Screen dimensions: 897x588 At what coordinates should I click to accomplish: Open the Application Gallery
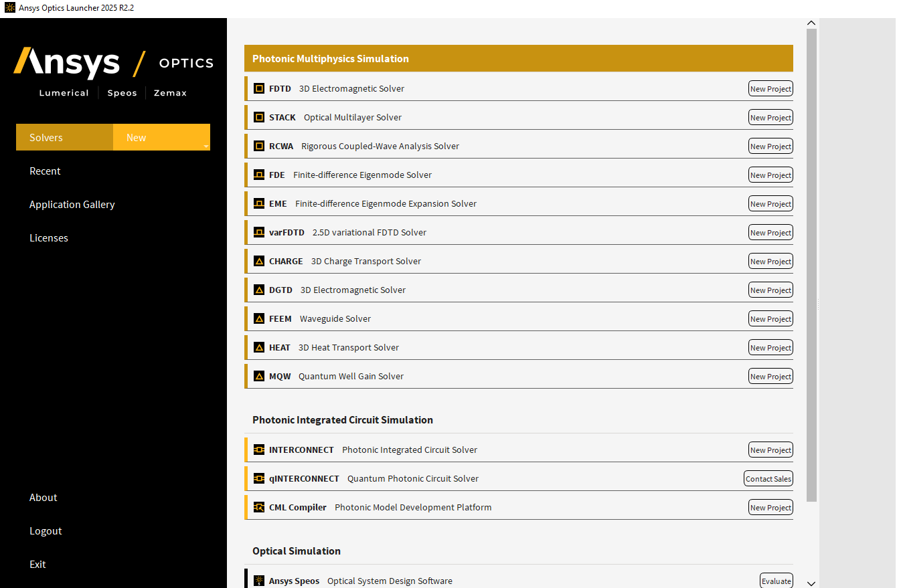(x=72, y=205)
